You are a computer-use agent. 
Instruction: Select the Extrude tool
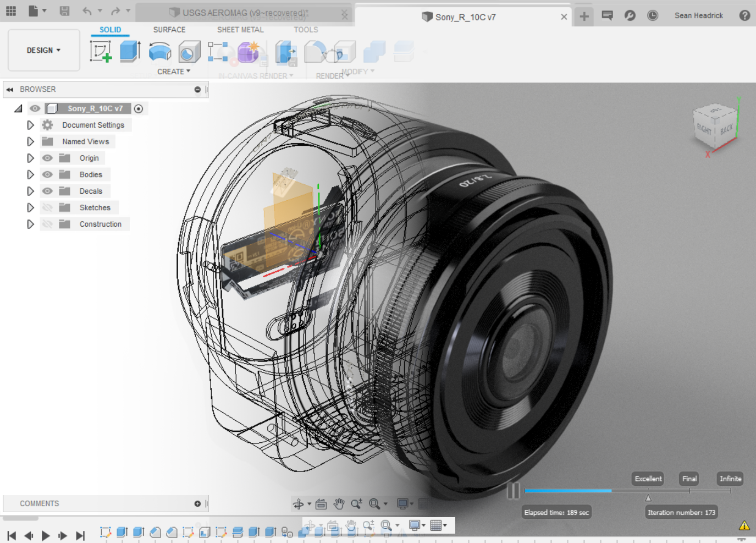[130, 51]
